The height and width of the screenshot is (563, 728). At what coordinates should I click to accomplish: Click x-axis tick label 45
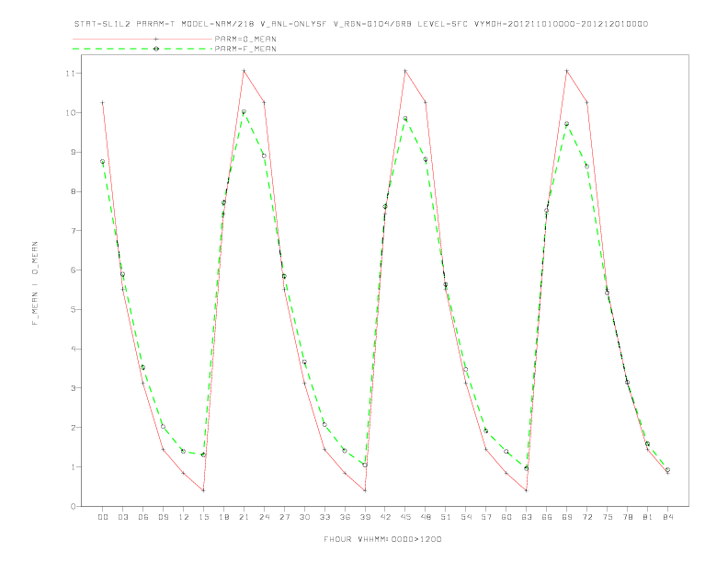pyautogui.click(x=405, y=517)
